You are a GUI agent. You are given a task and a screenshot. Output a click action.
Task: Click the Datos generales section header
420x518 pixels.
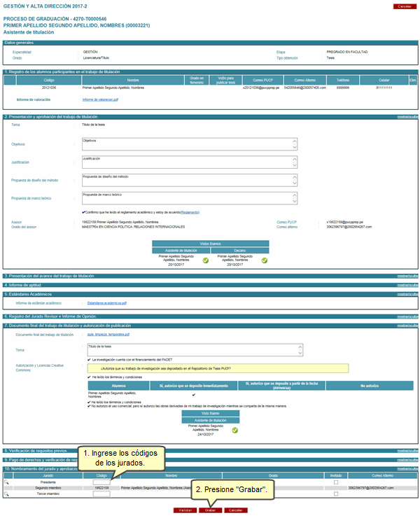point(211,43)
